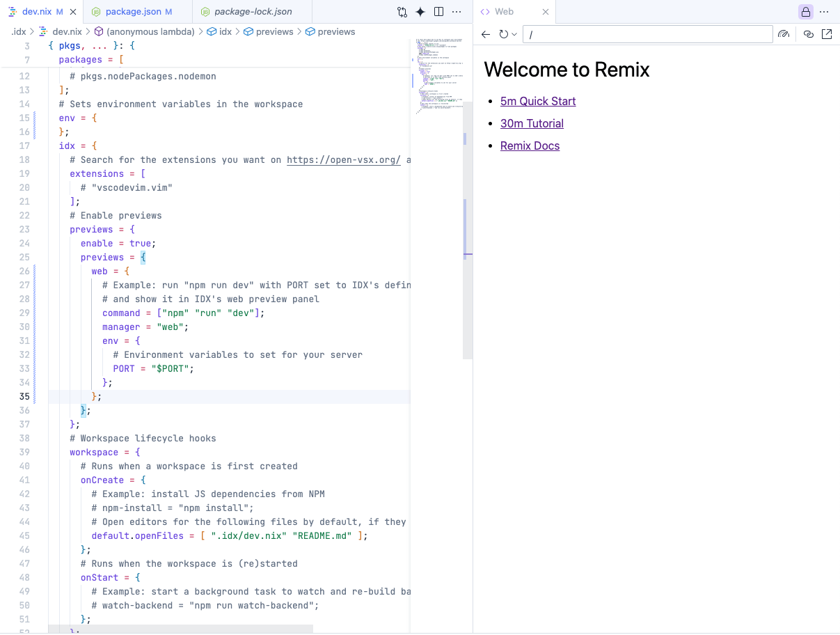The width and height of the screenshot is (840, 635).
Task: Open preview in new window icon
Action: tap(827, 34)
